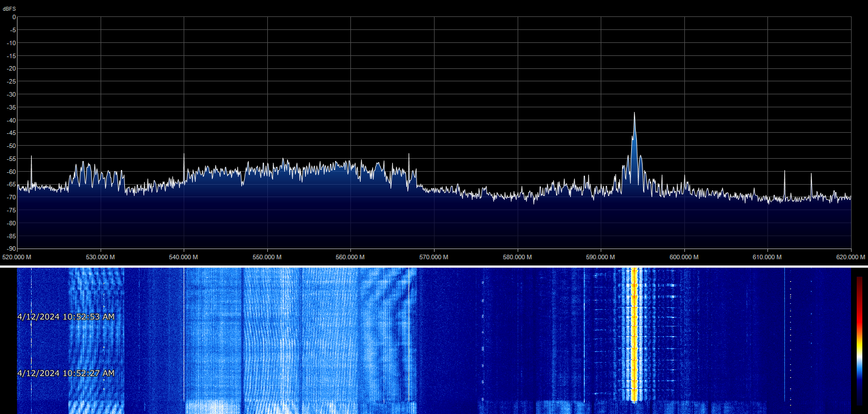The height and width of the screenshot is (414, 868).
Task: Click the 10:52:53 AM waterfall timestamp
Action: click(66, 317)
